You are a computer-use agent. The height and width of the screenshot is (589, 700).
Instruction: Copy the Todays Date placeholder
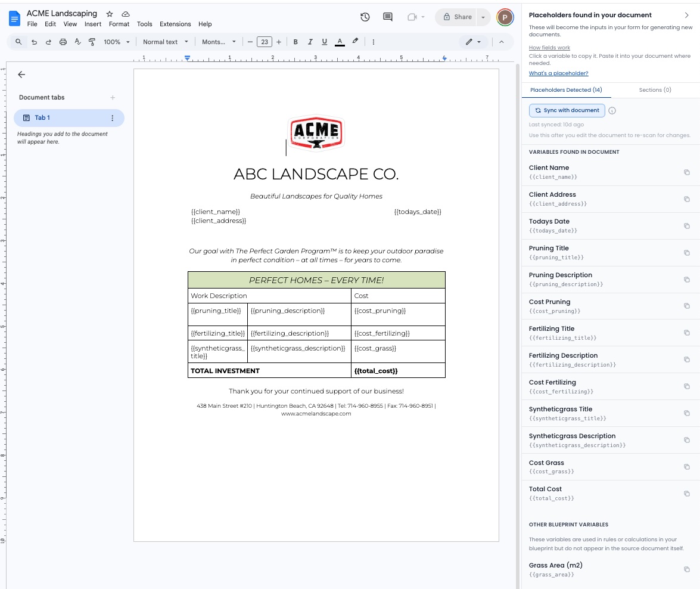pyautogui.click(x=687, y=226)
